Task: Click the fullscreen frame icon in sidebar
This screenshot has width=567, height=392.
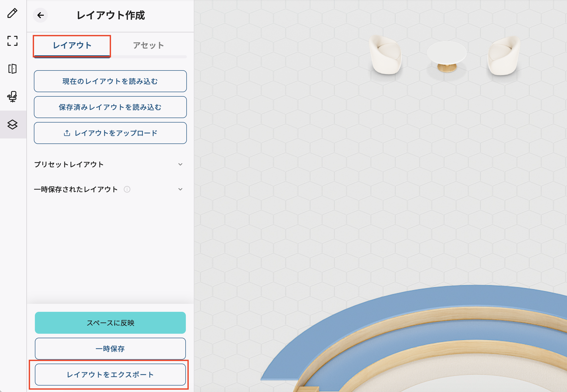Action: 12,41
